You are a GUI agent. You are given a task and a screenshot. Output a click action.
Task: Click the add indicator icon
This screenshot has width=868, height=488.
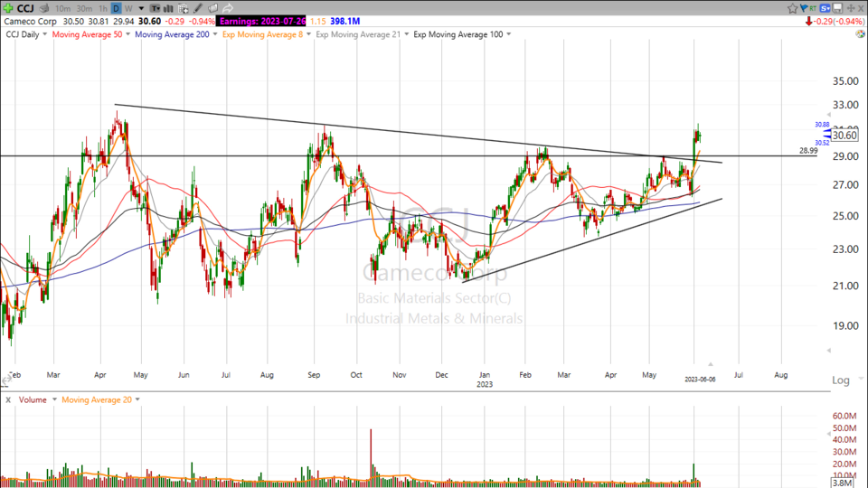point(183,8)
